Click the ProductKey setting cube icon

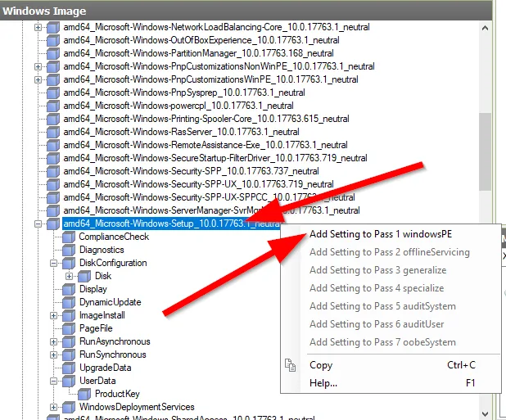pyautogui.click(x=84, y=394)
